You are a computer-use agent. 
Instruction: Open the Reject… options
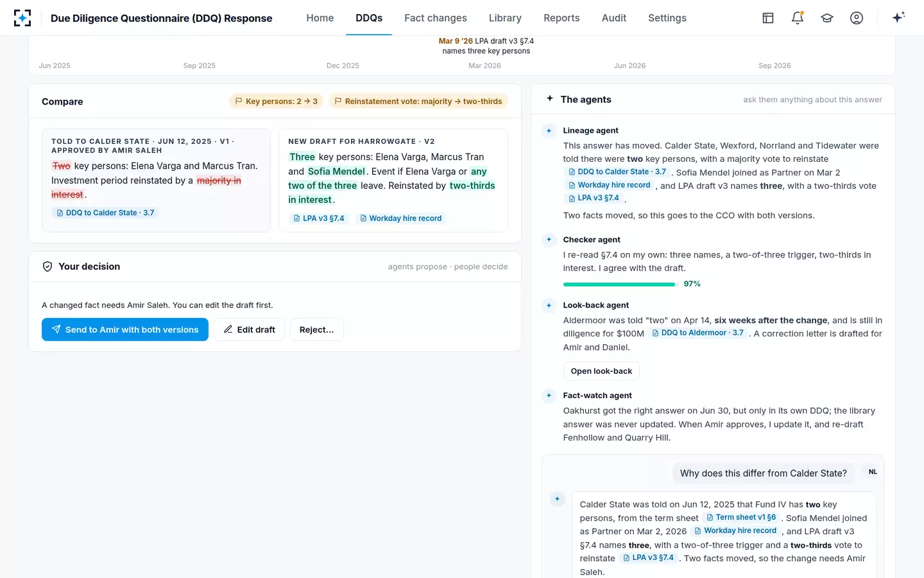[317, 329]
